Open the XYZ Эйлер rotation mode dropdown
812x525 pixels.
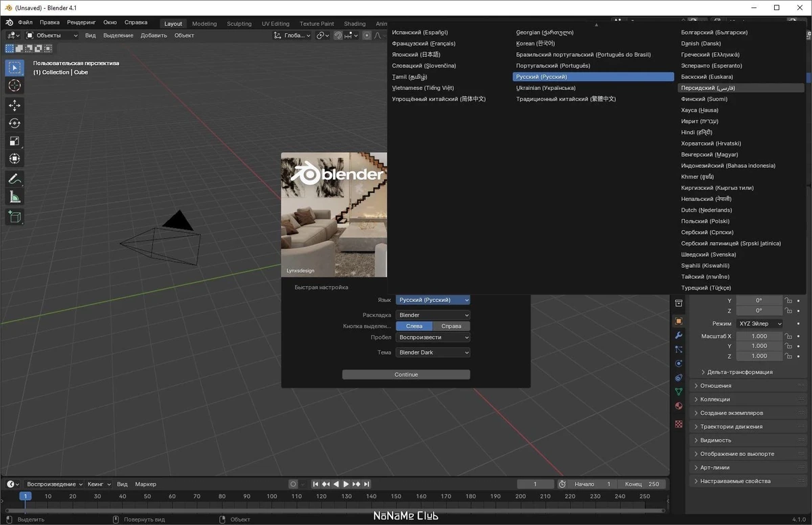(x=760, y=323)
